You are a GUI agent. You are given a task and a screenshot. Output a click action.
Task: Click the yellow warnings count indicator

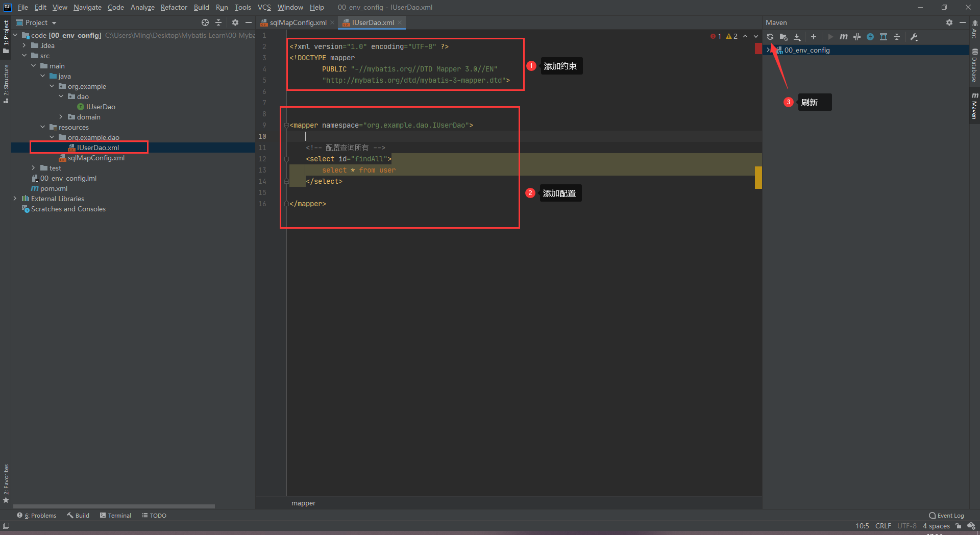pyautogui.click(x=732, y=36)
